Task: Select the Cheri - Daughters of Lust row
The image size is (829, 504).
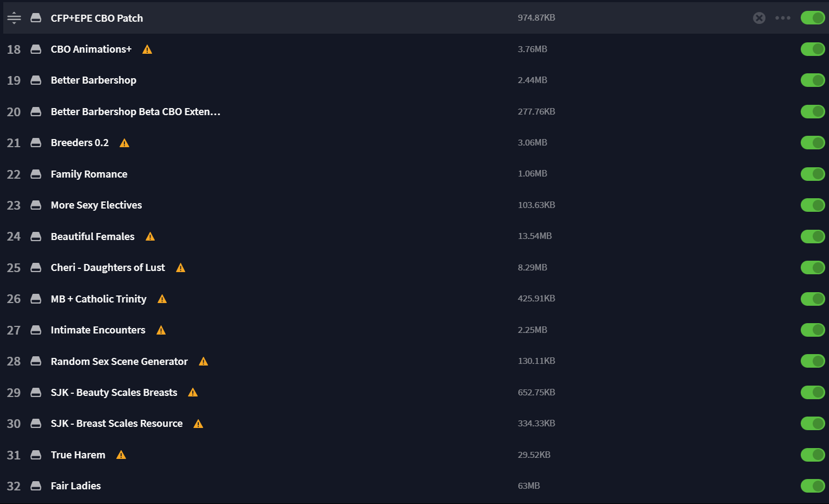Action: 414,268
